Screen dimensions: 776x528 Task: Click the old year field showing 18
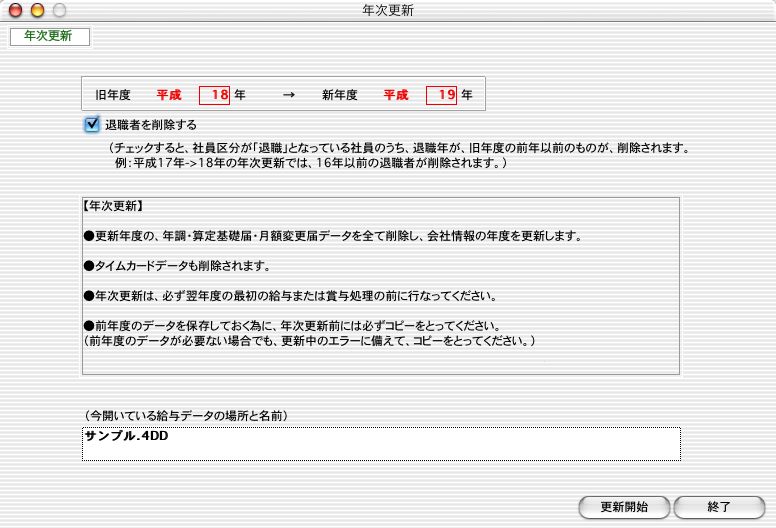(215, 95)
